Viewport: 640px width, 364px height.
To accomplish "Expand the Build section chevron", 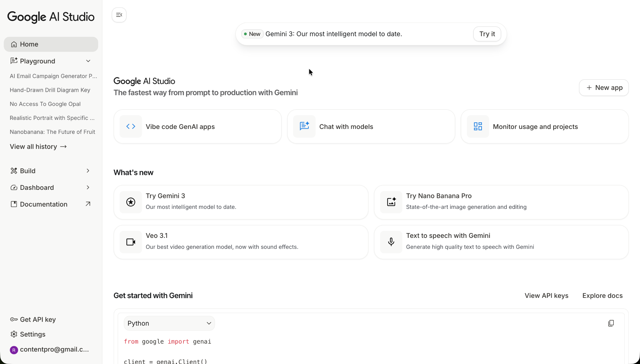I will pyautogui.click(x=88, y=171).
